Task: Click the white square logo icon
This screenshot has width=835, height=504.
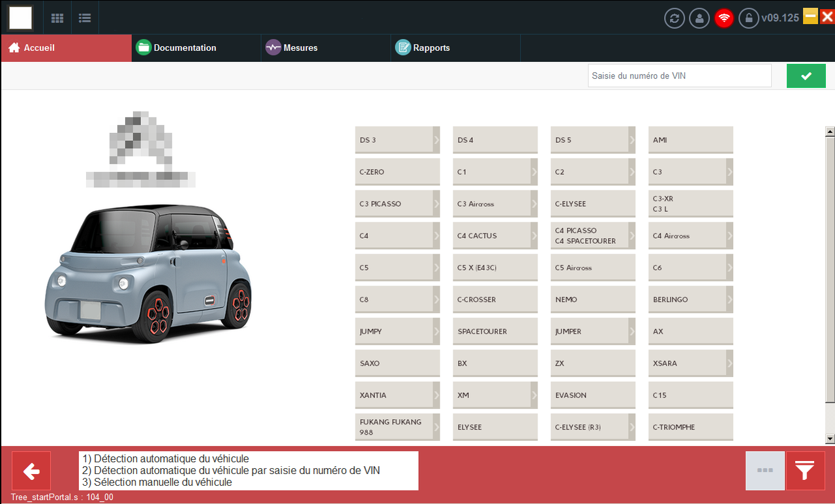Action: click(x=20, y=18)
